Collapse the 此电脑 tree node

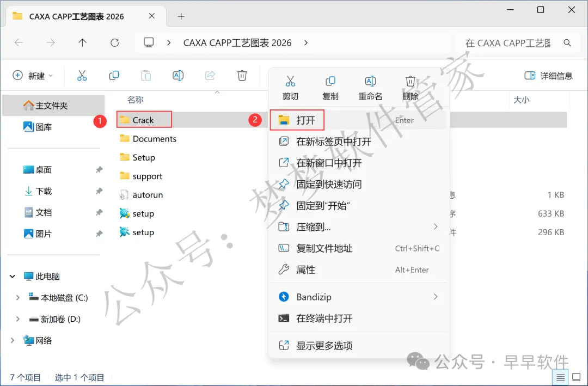coord(13,277)
